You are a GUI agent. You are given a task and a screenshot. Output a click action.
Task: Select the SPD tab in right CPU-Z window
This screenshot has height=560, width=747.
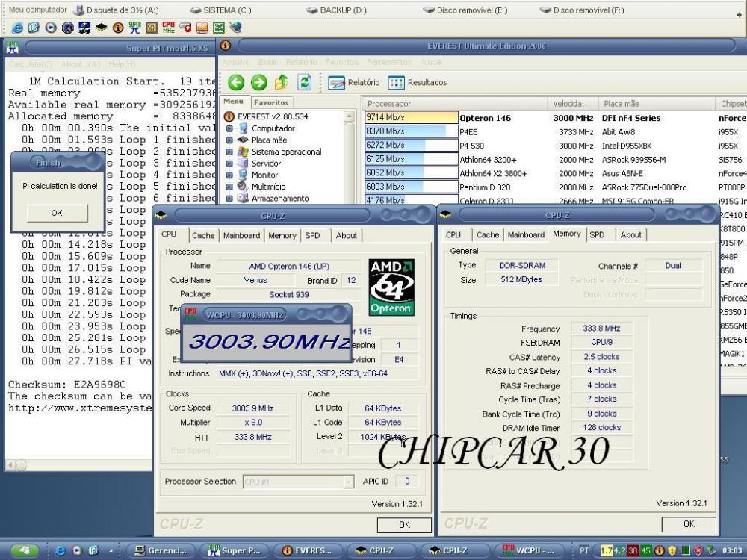point(597,234)
